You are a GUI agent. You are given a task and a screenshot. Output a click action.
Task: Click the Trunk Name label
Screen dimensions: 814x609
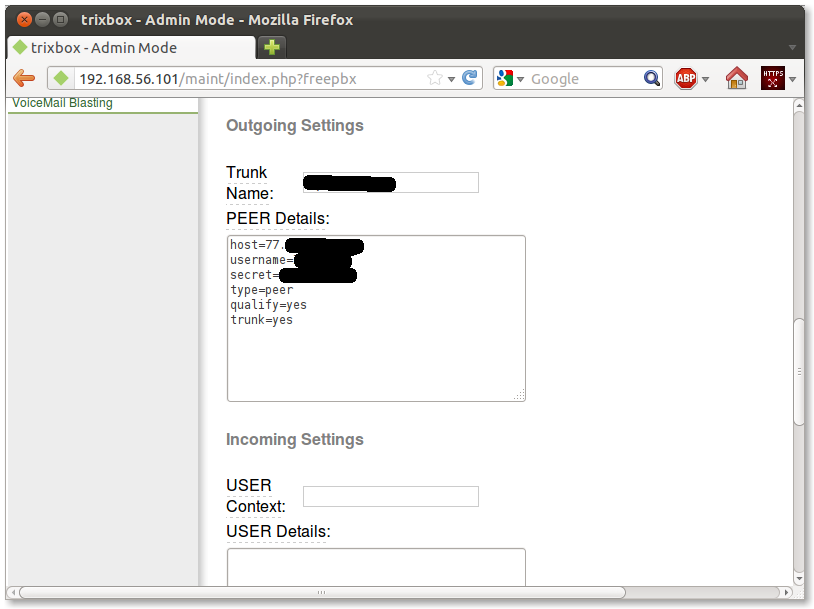[x=250, y=183]
